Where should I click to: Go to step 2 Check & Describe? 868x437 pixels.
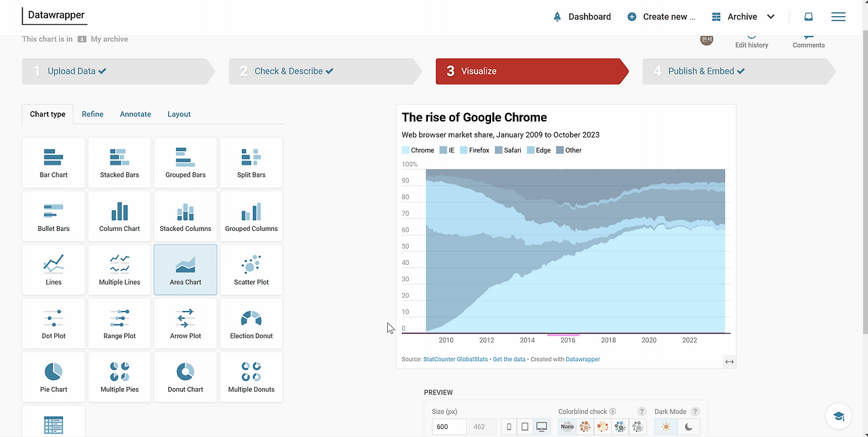325,71
